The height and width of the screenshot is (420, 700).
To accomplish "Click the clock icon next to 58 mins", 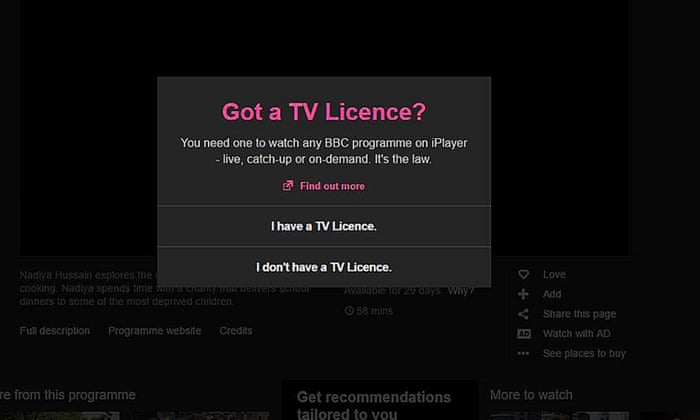I will 349,311.
